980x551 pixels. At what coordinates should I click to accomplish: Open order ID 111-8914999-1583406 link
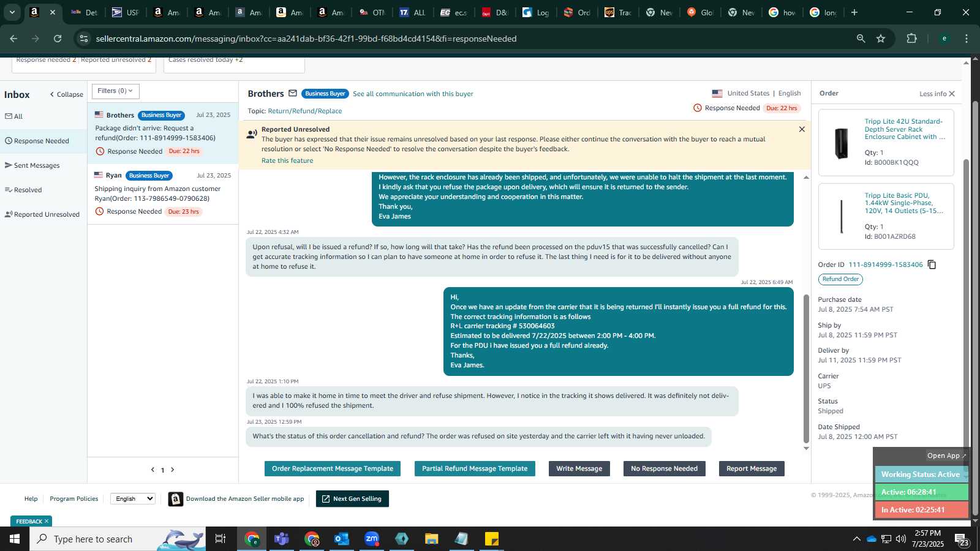pyautogui.click(x=886, y=264)
